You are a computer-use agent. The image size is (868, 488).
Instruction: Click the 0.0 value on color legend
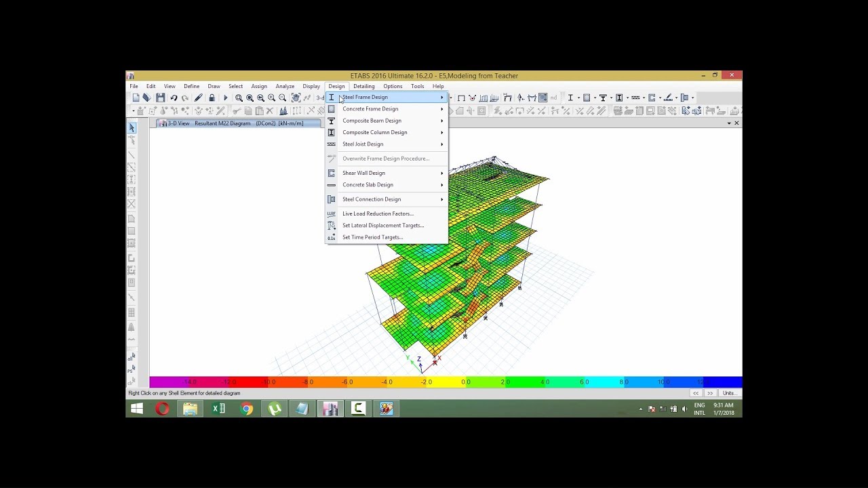pos(466,382)
